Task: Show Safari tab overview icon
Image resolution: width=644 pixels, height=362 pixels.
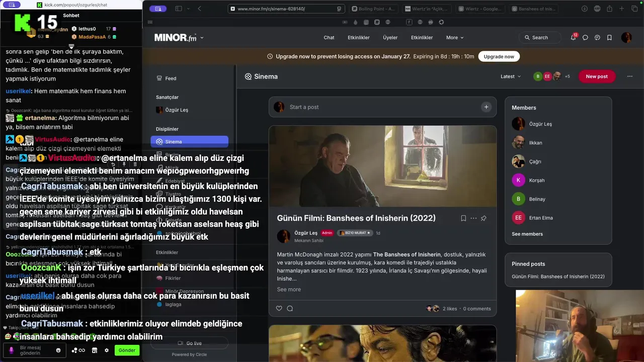Action: pyautogui.click(x=634, y=9)
